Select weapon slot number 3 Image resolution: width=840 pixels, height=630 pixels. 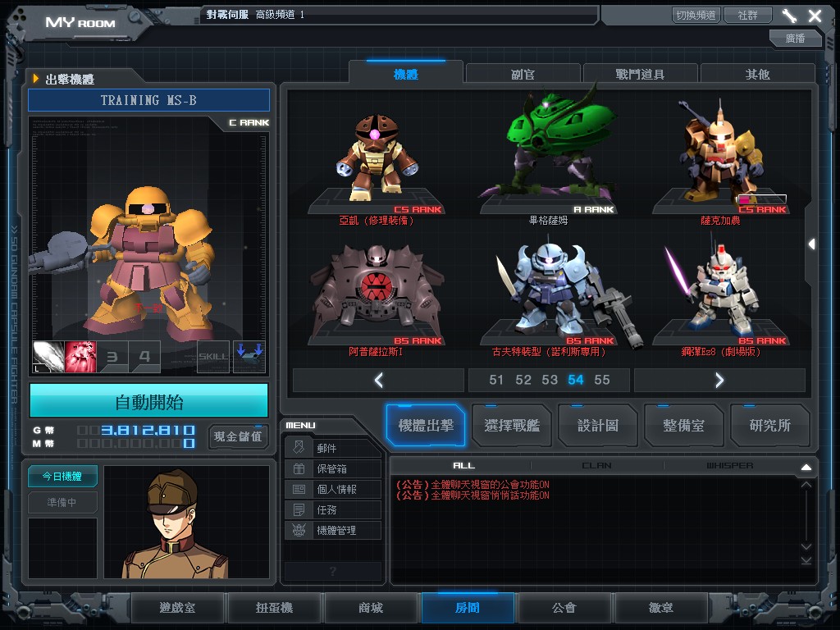pyautogui.click(x=112, y=357)
